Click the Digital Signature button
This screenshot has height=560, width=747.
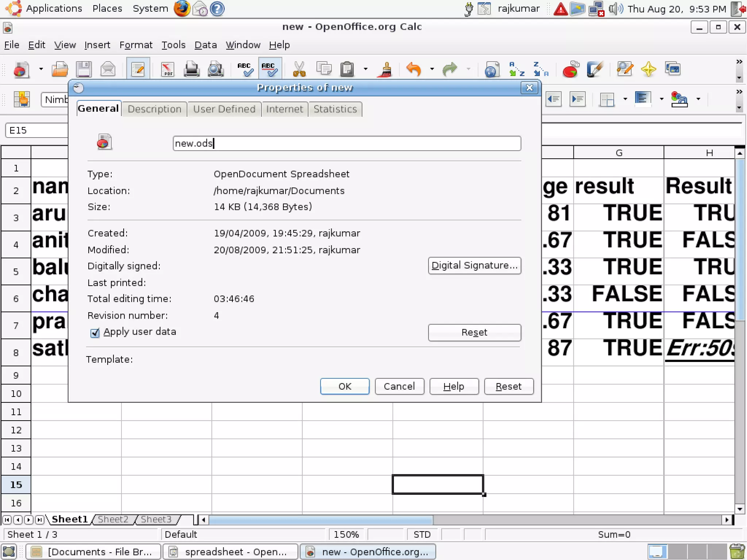[474, 265]
